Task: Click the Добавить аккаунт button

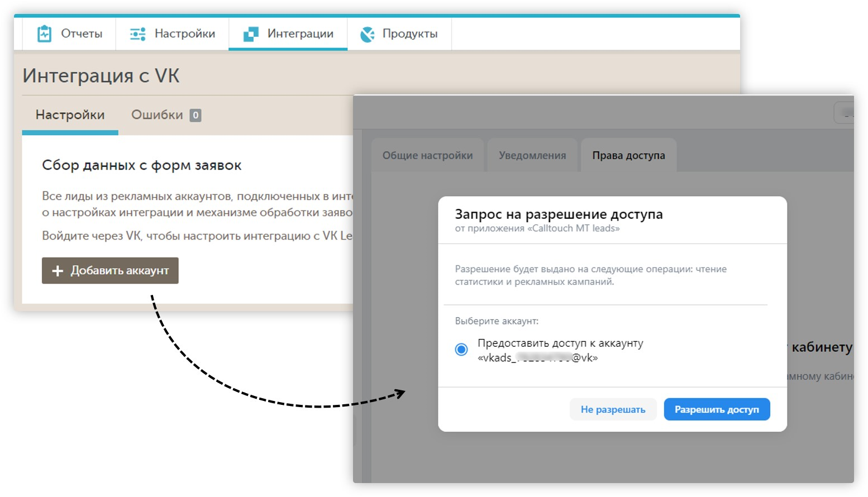Action: coord(110,271)
